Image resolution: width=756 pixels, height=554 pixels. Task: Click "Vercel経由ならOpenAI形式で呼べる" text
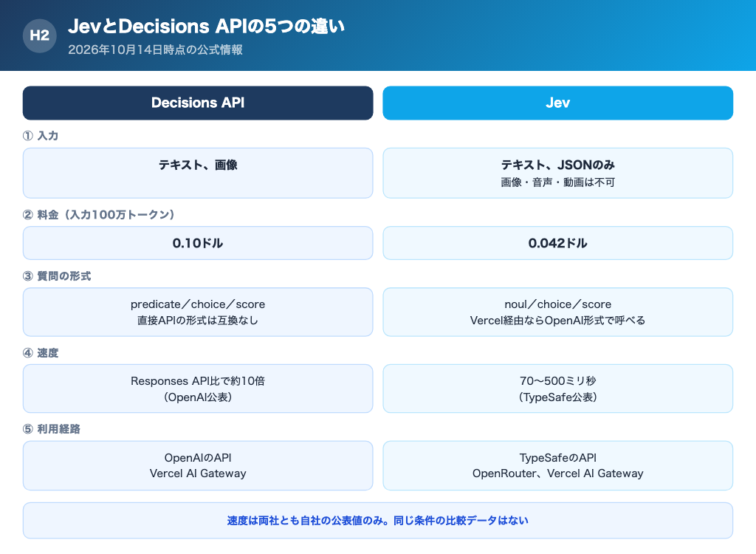click(x=558, y=321)
